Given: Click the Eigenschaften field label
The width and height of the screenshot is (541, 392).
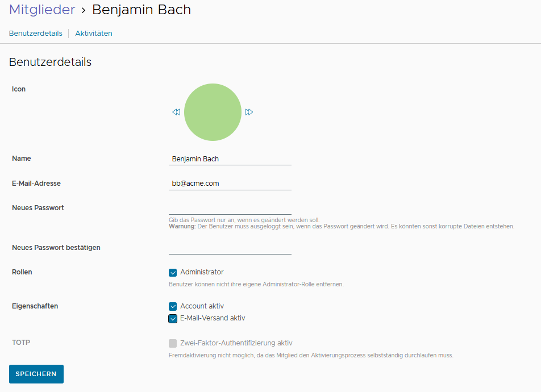Looking at the screenshot, I should tap(35, 306).
